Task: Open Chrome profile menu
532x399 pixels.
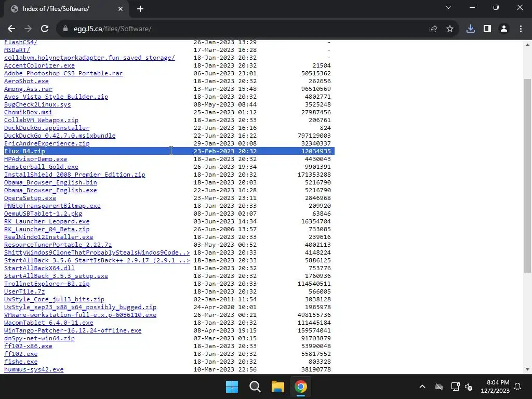Action: (x=504, y=29)
